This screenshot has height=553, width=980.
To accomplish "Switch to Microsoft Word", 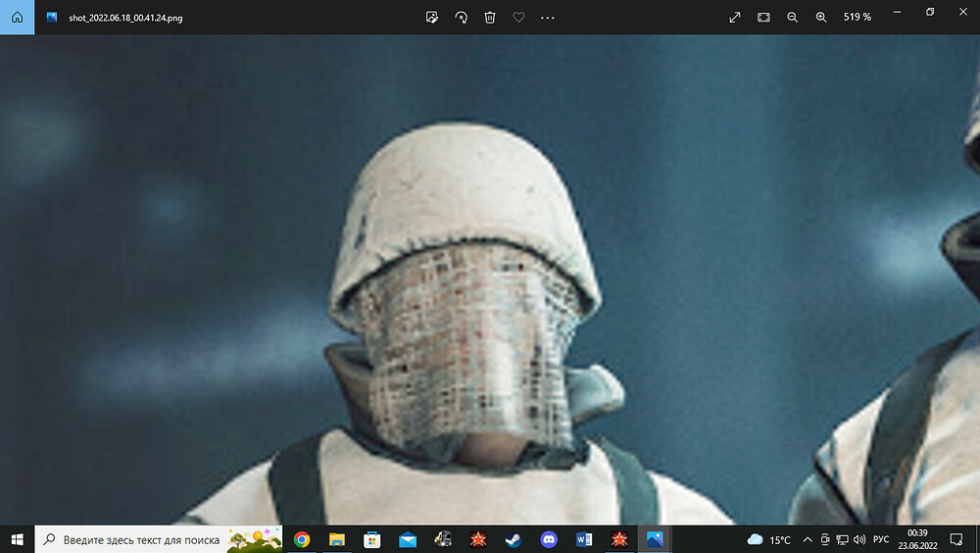I will (x=584, y=539).
